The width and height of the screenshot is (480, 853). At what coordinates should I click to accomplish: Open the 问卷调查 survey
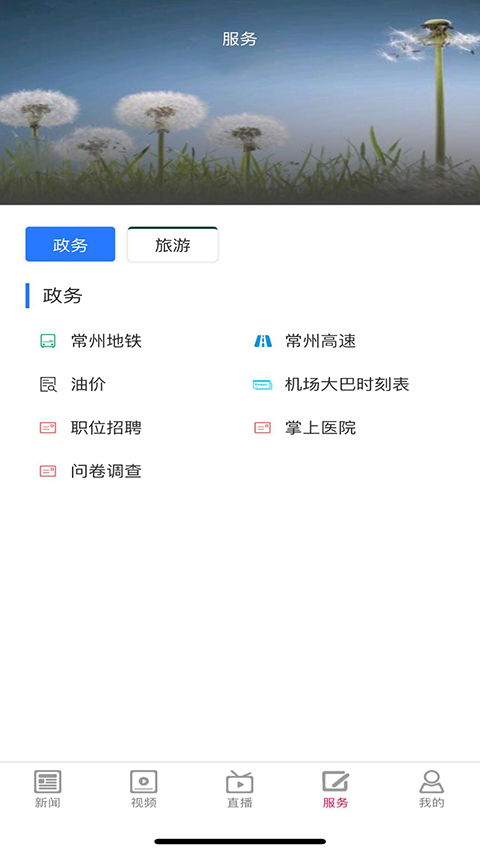pyautogui.click(x=106, y=471)
